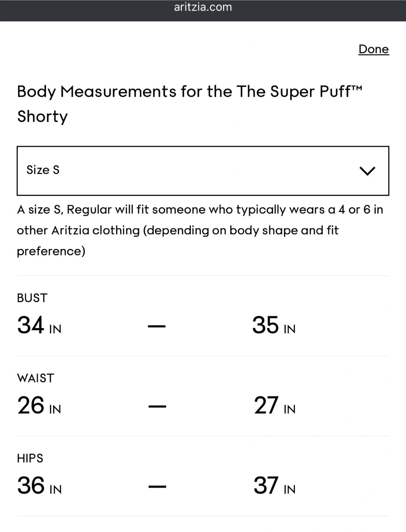Click the dash in the bust row
Screen dimensions: 406x532
[x=157, y=327]
